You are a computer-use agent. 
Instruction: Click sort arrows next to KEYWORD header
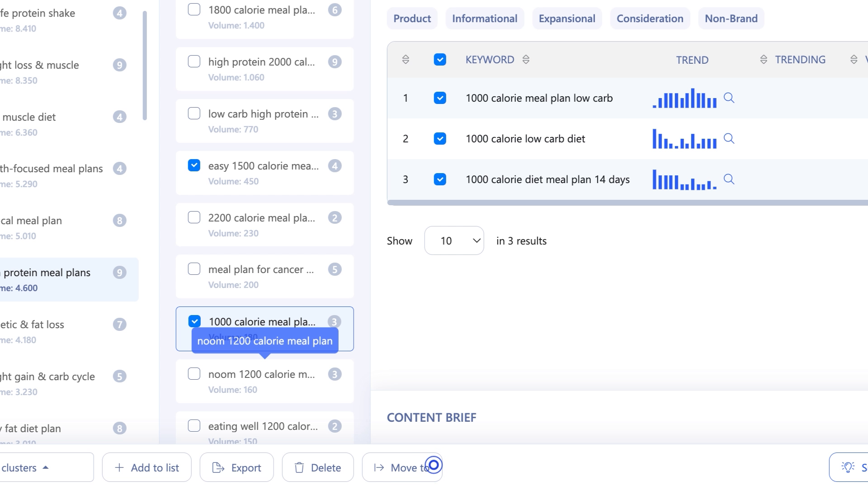526,60
